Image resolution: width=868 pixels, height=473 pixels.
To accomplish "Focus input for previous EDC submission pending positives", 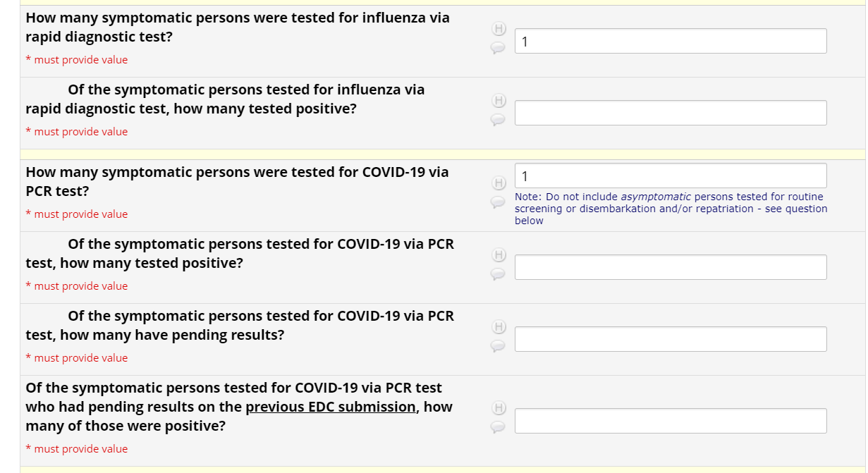I will pos(670,421).
